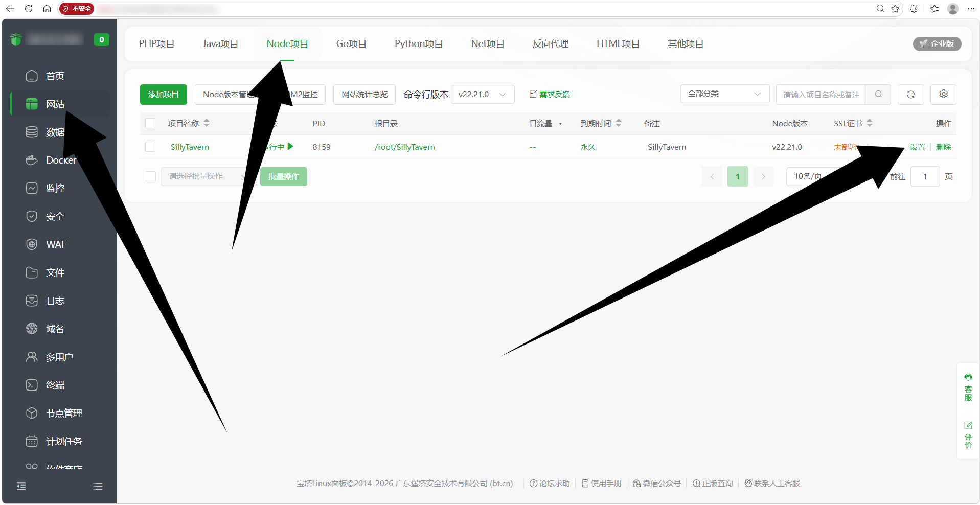Image resolution: width=980 pixels, height=505 pixels.
Task: Switch to the Python项目 tab
Action: click(x=418, y=44)
